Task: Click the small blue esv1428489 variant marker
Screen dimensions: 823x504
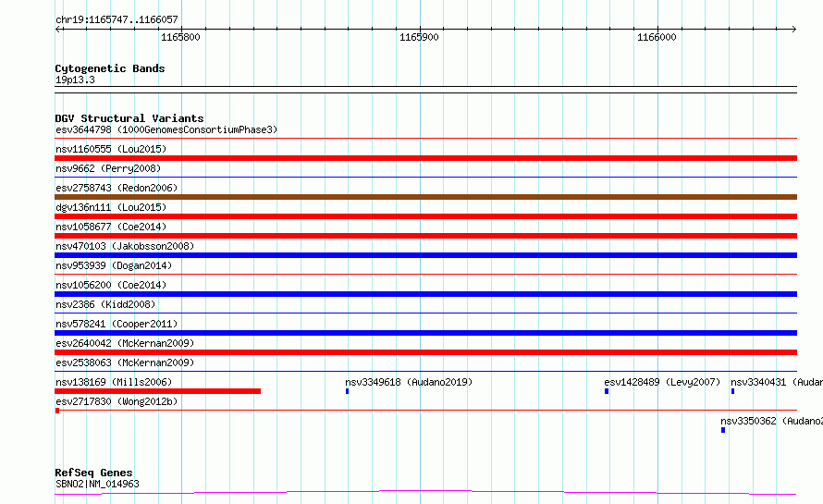Action: click(607, 391)
